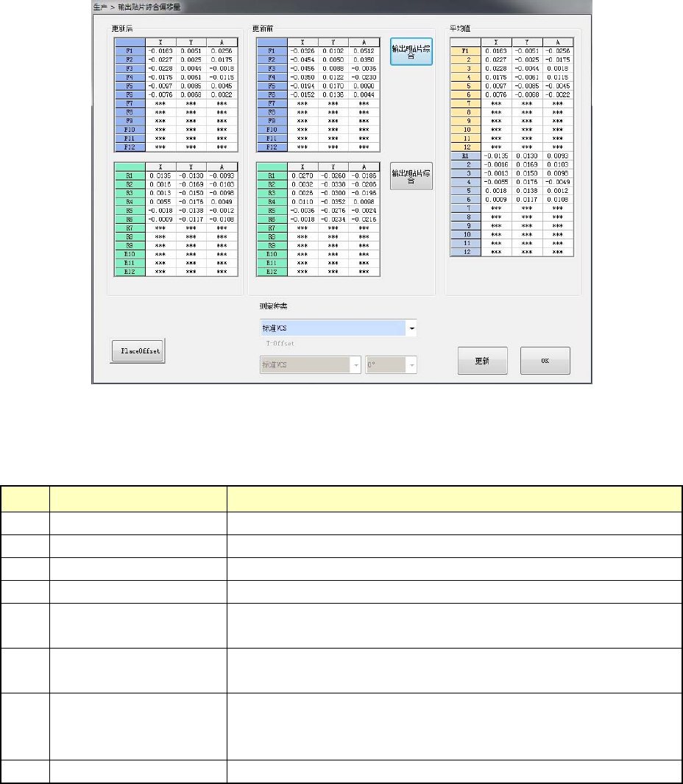Select -0.0016 cell in 平均值 table
This screenshot has height=784, width=683.
pyautogui.click(x=497, y=164)
